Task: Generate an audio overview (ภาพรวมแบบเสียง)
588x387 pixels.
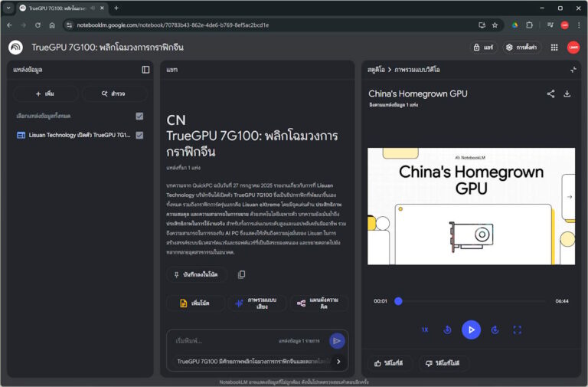Action: coord(257,303)
